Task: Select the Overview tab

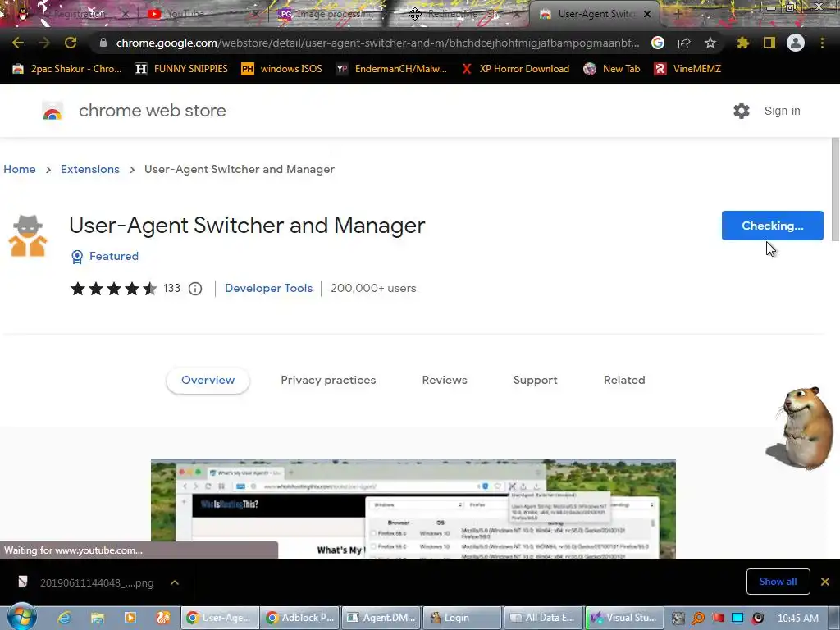Action: tap(208, 381)
